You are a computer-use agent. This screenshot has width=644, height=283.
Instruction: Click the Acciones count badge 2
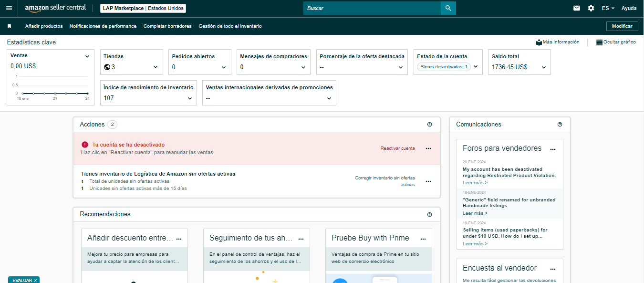[112, 125]
